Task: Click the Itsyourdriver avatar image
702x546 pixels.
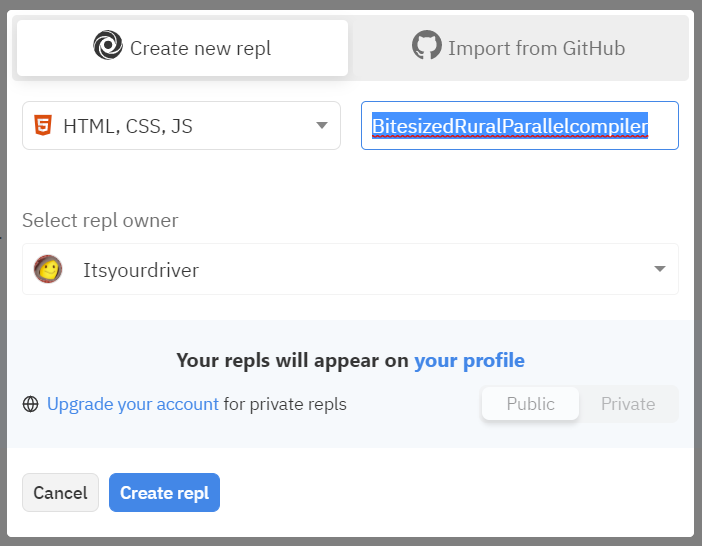Action: pyautogui.click(x=47, y=269)
